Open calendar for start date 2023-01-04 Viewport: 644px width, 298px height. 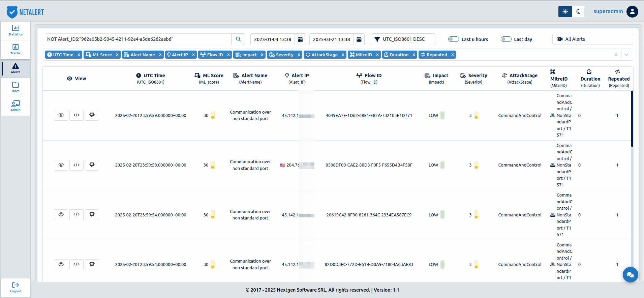(300, 39)
